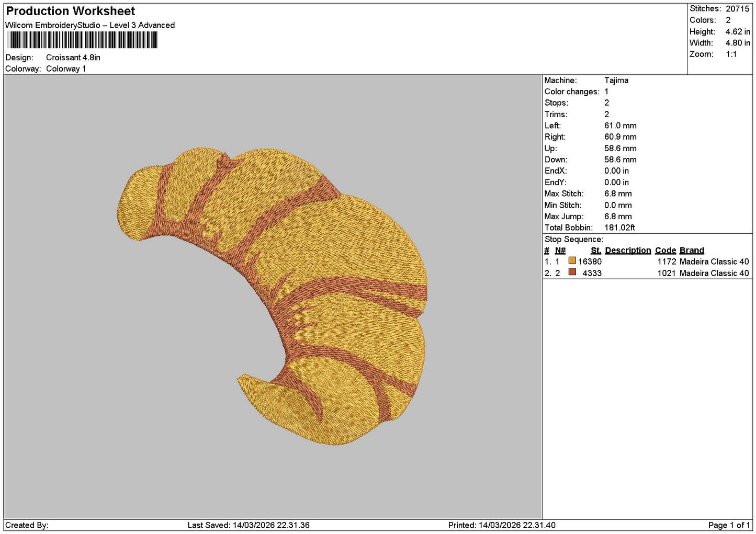Click the 'Color changes:' label
Image resolution: width=756 pixels, height=534 pixels.
(x=572, y=92)
